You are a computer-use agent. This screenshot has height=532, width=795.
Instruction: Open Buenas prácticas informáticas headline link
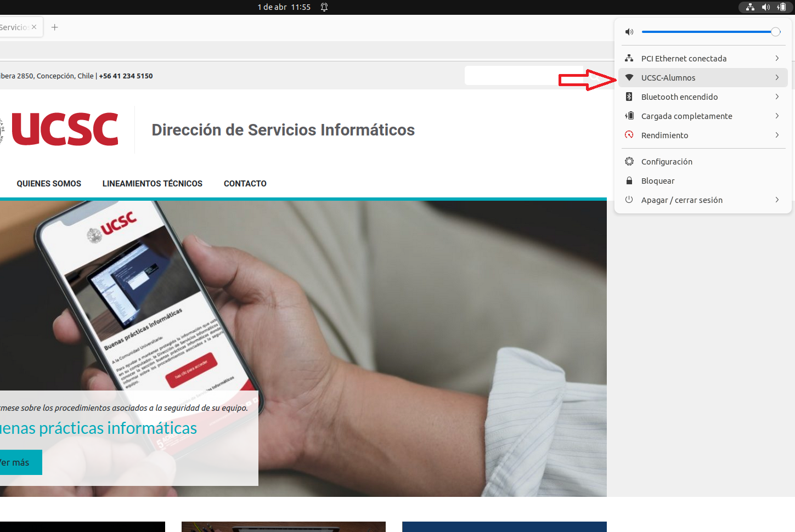click(98, 428)
